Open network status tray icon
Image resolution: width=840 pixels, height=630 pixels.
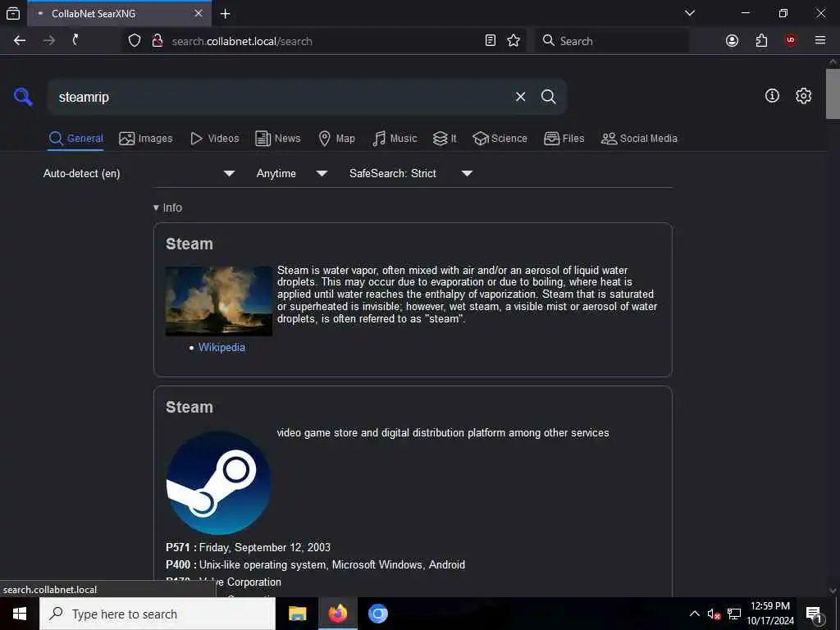[734, 614]
